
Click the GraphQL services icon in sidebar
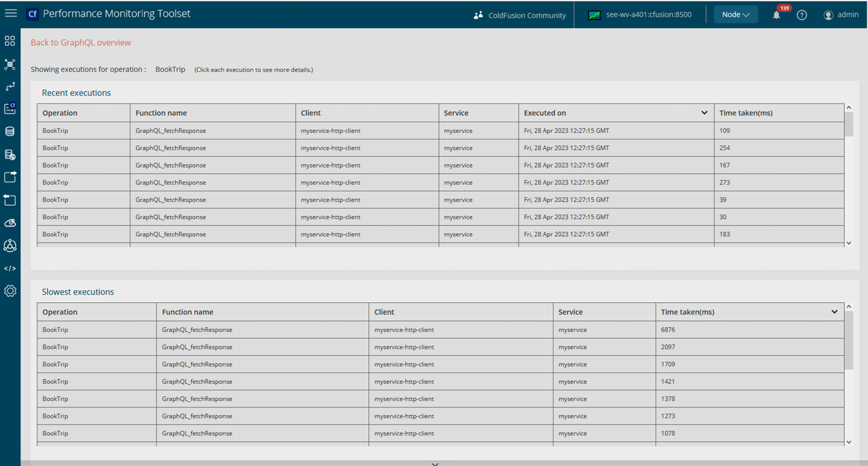(x=10, y=246)
